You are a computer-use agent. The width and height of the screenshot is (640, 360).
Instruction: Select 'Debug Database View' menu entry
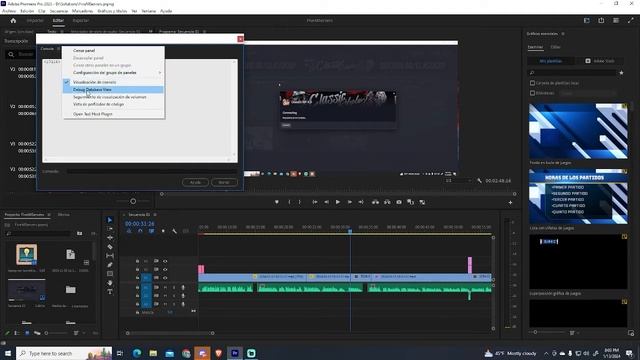[113, 89]
